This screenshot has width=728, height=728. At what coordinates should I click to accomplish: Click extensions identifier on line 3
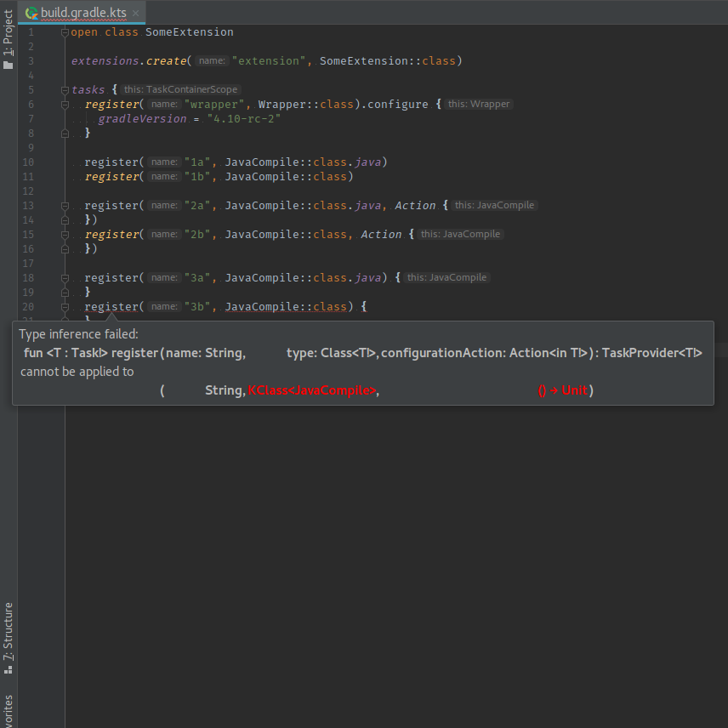pos(105,61)
